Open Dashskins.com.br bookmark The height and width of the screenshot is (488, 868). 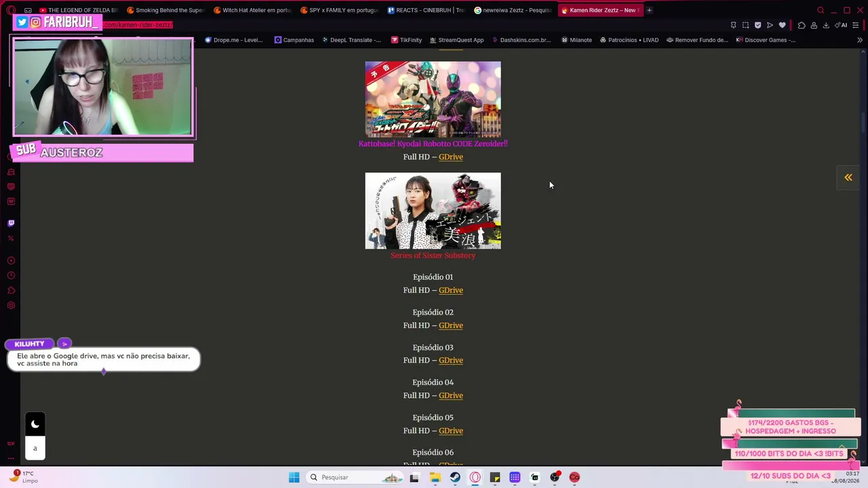(521, 40)
